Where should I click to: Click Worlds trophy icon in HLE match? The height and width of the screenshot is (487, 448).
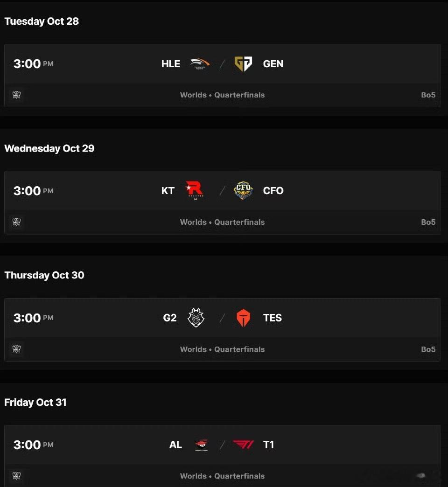point(16,95)
